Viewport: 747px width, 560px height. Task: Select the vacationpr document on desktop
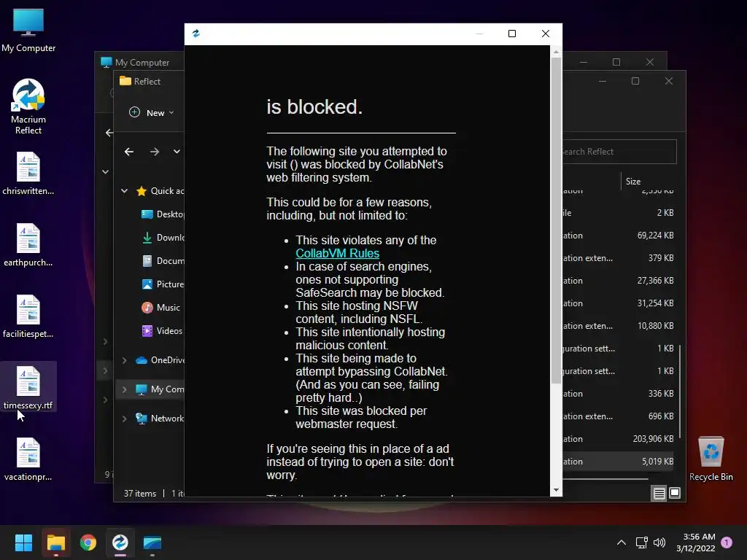click(x=28, y=459)
